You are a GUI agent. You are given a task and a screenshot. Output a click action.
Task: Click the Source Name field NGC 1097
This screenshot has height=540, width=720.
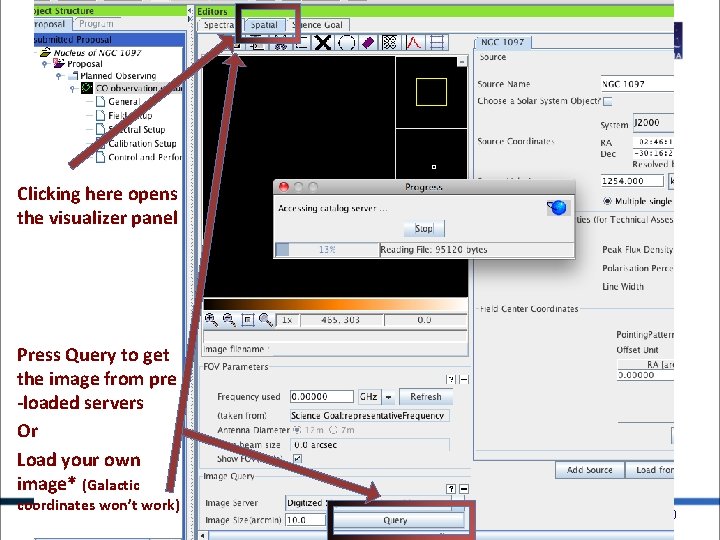637,84
